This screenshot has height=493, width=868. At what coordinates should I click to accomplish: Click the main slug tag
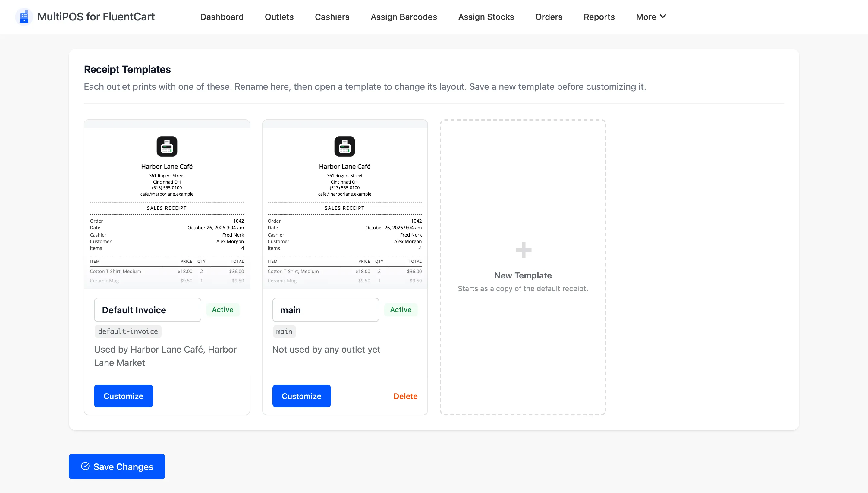[284, 331]
